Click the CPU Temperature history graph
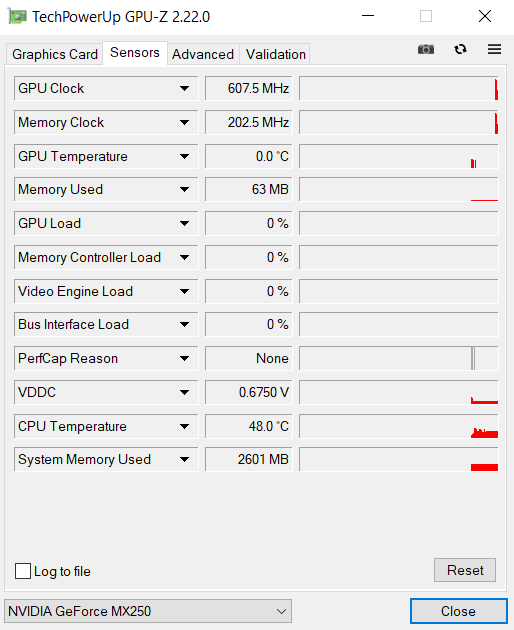Image resolution: width=514 pixels, height=630 pixels. click(399, 426)
